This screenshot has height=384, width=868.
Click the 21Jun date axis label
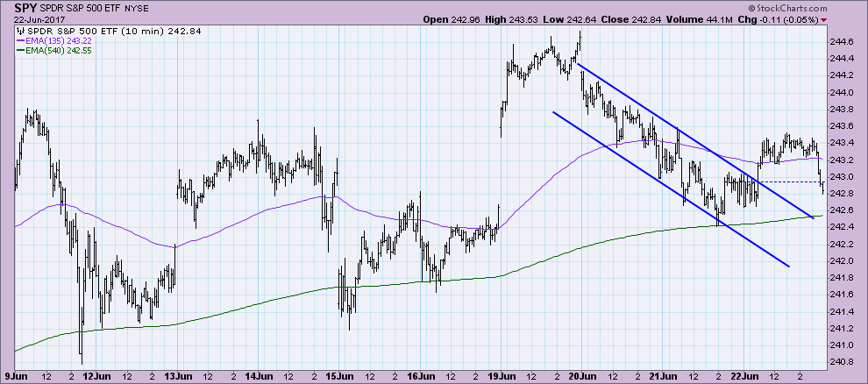click(663, 376)
